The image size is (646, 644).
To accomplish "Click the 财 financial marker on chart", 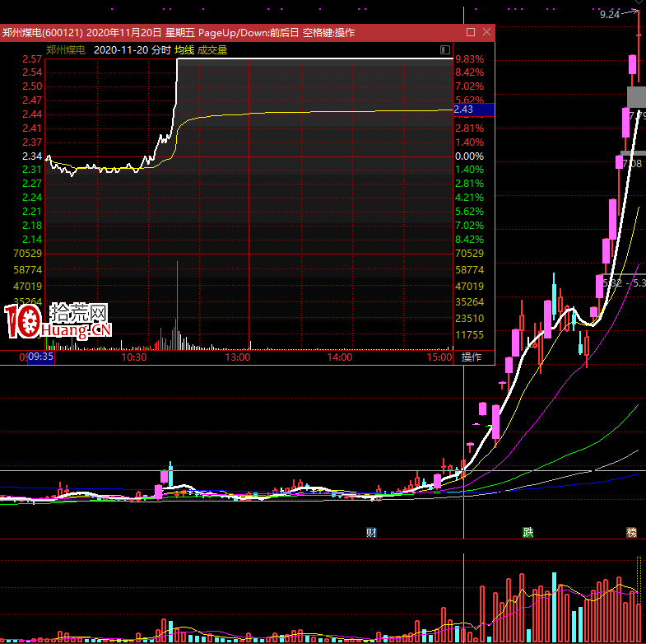I will [371, 532].
